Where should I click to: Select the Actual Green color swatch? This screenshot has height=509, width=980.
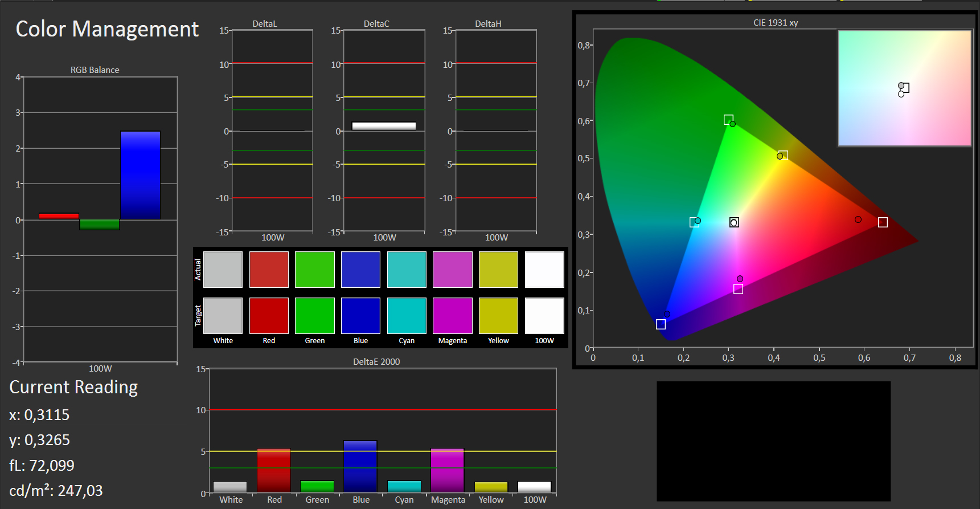point(315,270)
